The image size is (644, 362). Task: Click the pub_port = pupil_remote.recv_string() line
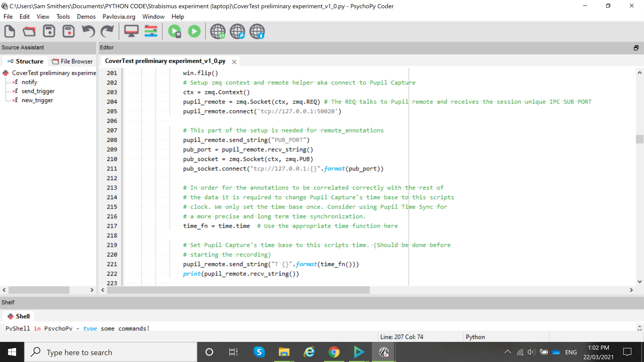tap(248, 149)
